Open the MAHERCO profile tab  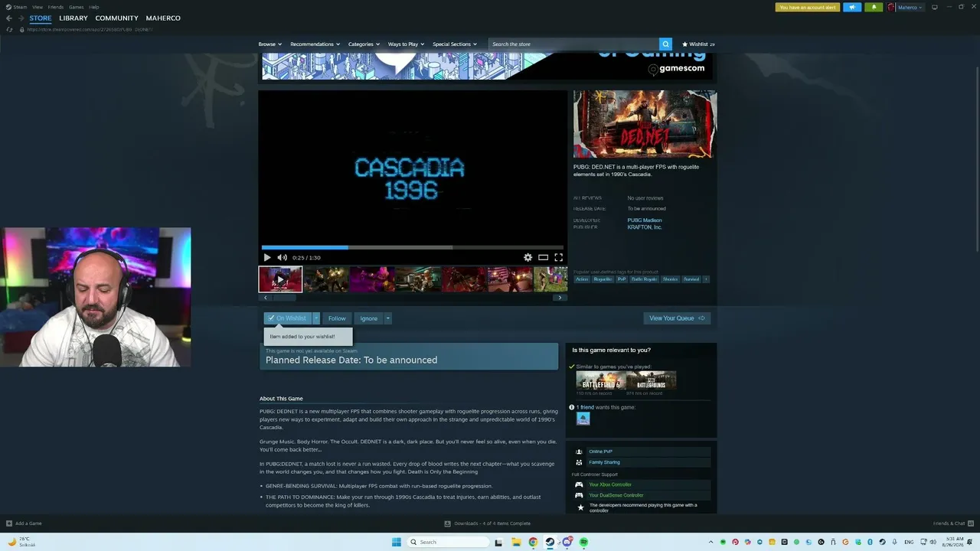[x=163, y=18]
